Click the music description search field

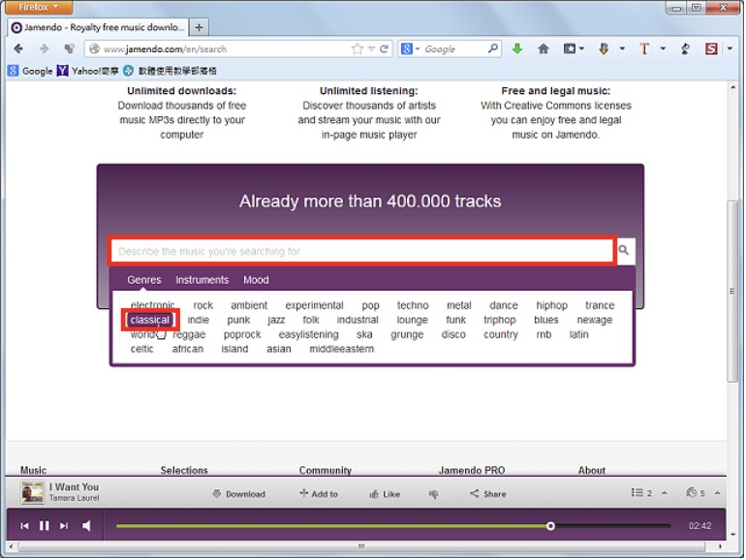(x=362, y=251)
